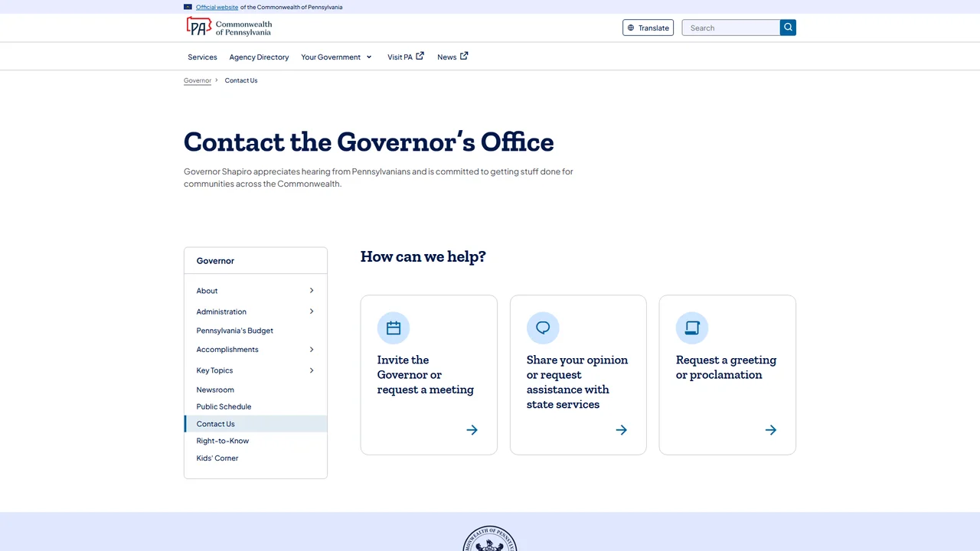Click the calendar icon in the Invite card
Screen dimensions: 980x551
[x=394, y=328]
